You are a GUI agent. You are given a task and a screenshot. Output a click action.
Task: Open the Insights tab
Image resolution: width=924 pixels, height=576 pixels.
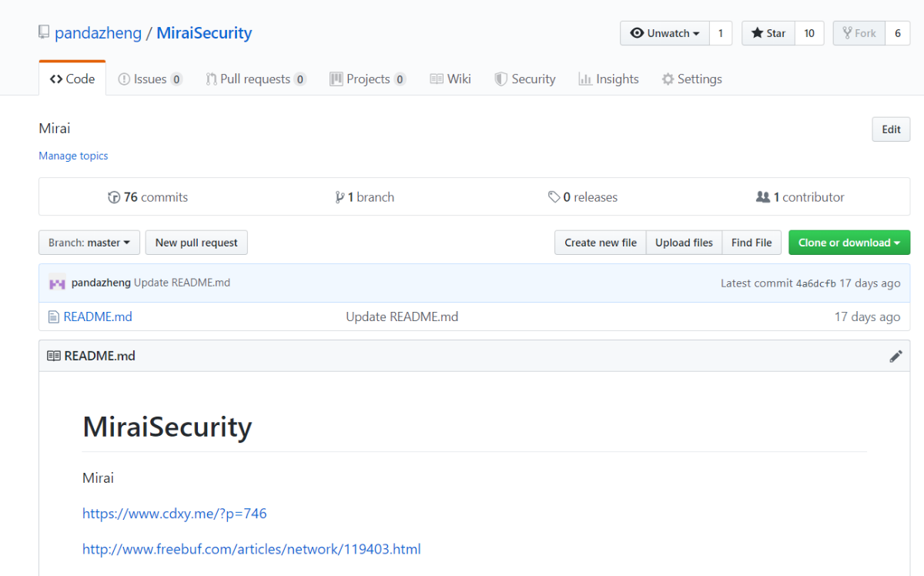(608, 79)
